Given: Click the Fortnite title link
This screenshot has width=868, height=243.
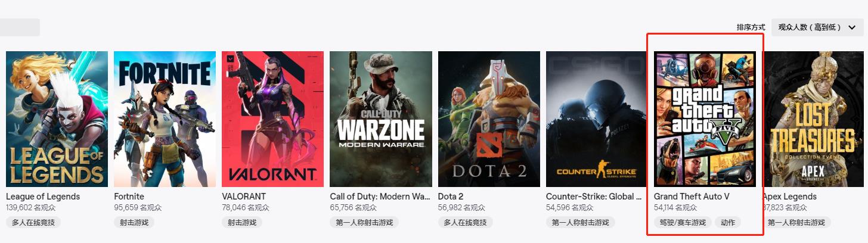Looking at the screenshot, I should pos(129,197).
